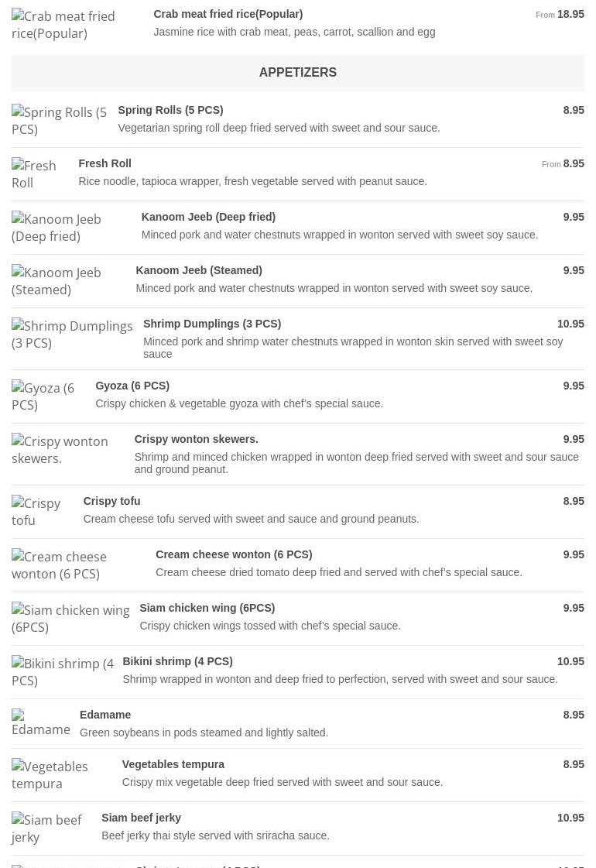Click the Siam chicken wing (6PCS) picture
596x868 pixels.
[70, 619]
